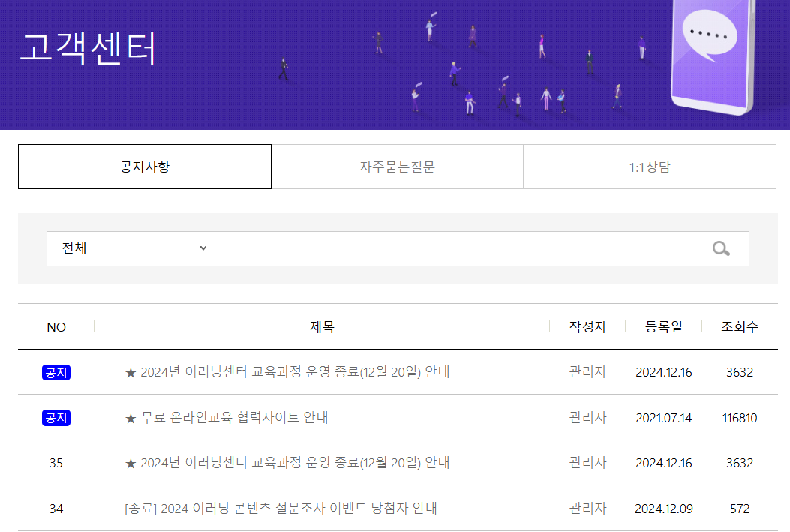Click the 등록일 column header
This screenshot has height=532, width=790.
[x=663, y=326]
